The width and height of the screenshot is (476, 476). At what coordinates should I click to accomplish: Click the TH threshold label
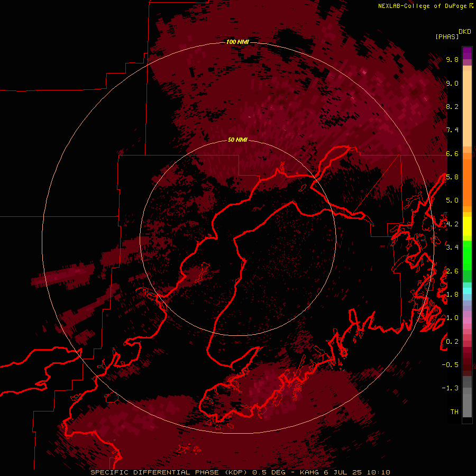(454, 412)
